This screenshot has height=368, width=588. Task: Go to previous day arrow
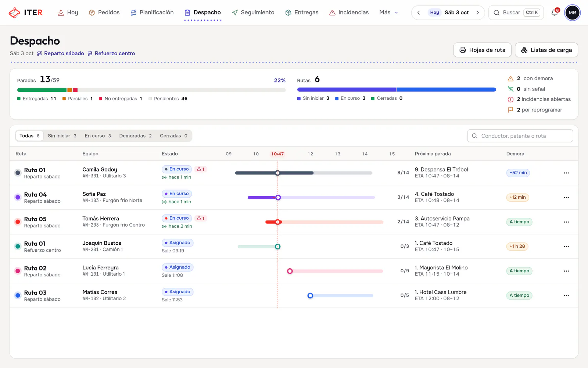tap(419, 13)
